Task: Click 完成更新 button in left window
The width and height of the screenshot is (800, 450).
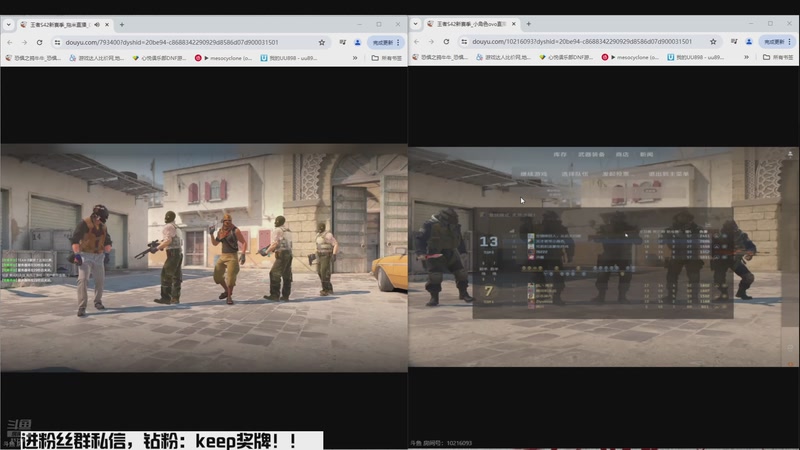Action: [x=386, y=42]
